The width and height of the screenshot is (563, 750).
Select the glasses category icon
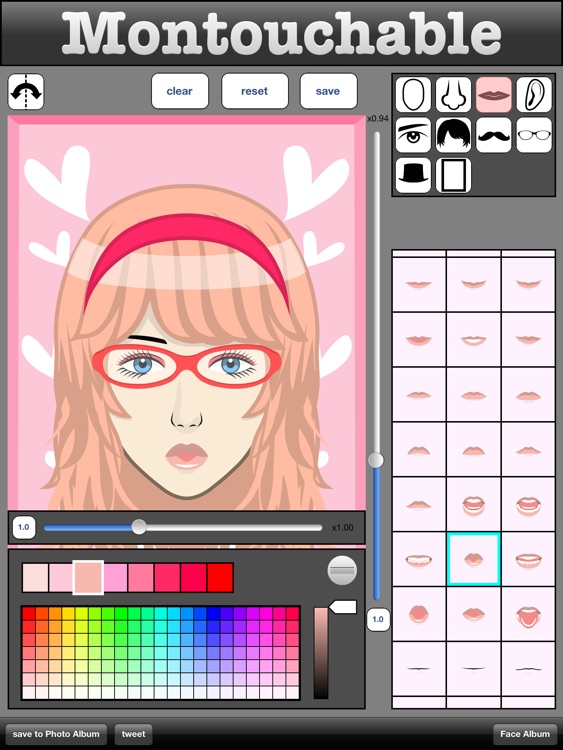pyautogui.click(x=534, y=135)
